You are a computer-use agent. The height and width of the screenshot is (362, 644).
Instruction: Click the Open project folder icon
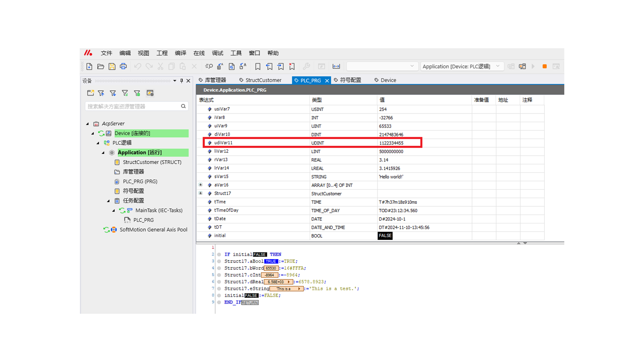(x=101, y=66)
